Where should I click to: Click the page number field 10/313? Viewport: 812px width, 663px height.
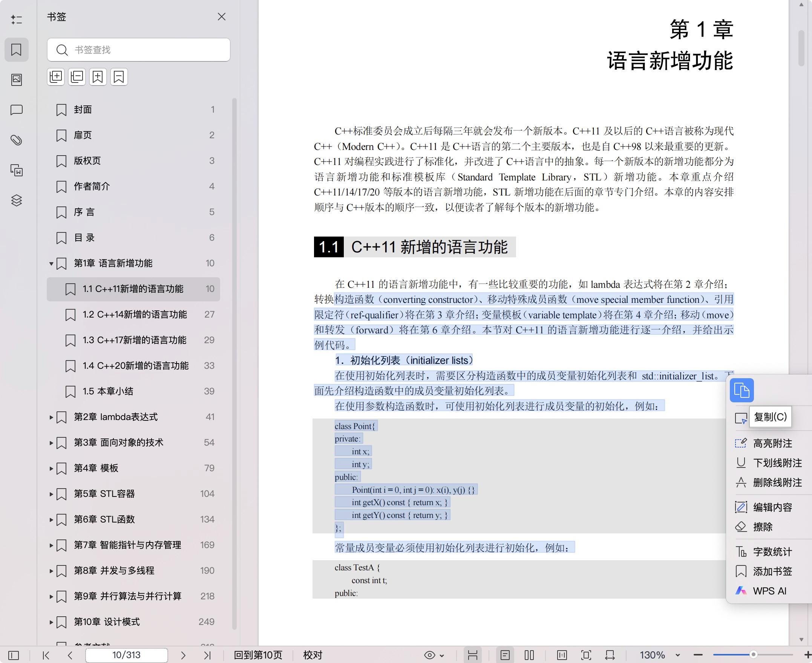[x=127, y=655]
